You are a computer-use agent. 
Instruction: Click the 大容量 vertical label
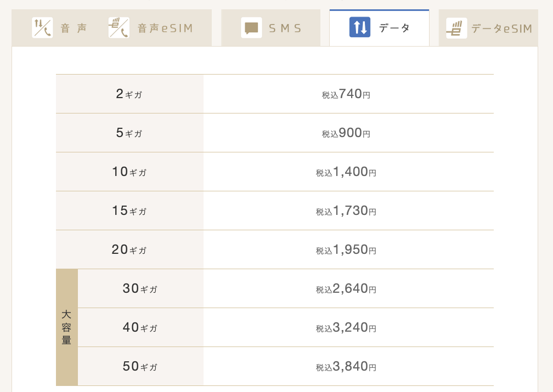(67, 327)
